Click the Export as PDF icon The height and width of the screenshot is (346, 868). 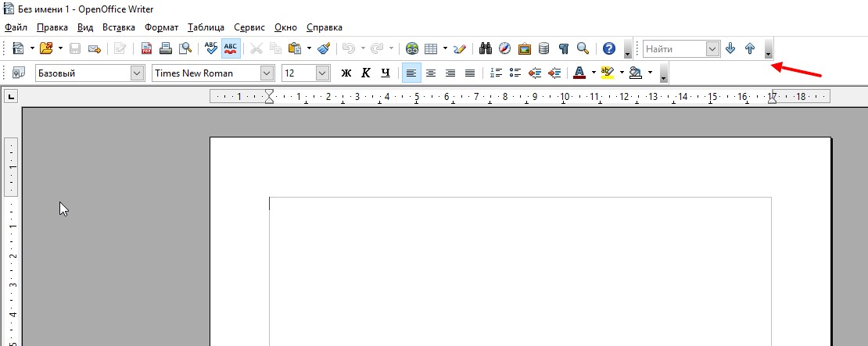point(146,48)
